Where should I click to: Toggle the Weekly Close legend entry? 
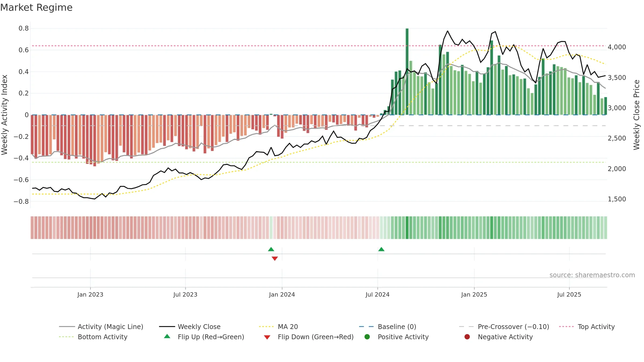coord(190,327)
